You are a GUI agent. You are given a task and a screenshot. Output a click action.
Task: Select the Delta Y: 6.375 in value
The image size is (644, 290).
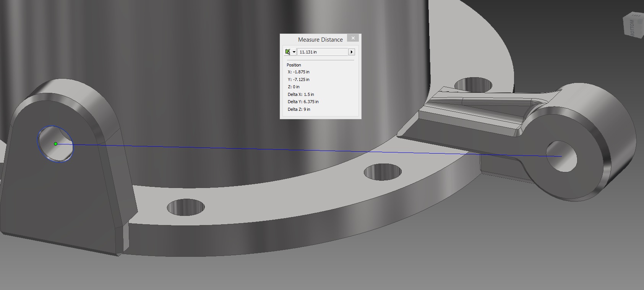tap(303, 102)
